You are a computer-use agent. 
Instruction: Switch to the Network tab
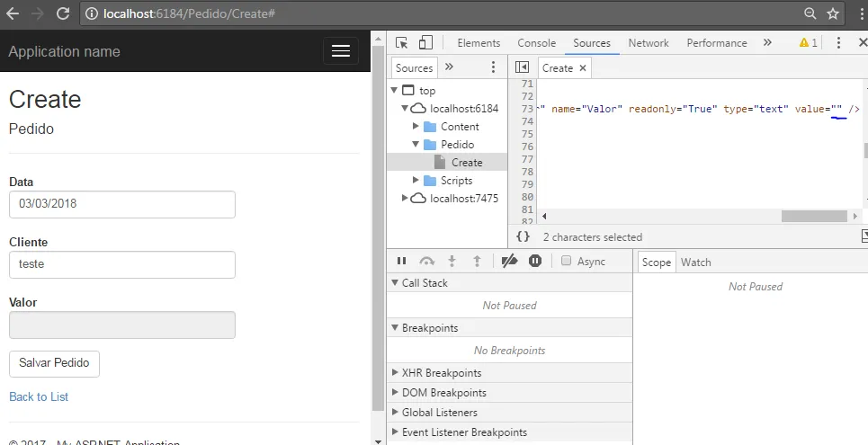649,42
